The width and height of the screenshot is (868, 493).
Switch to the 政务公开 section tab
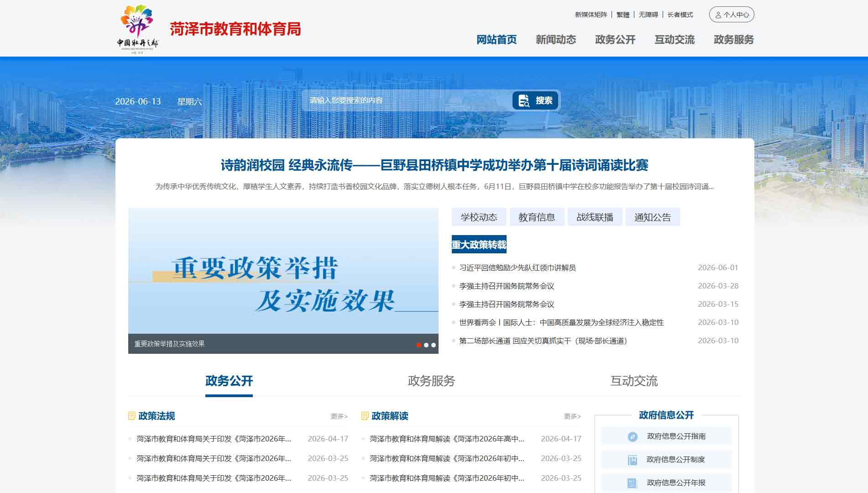pyautogui.click(x=229, y=381)
